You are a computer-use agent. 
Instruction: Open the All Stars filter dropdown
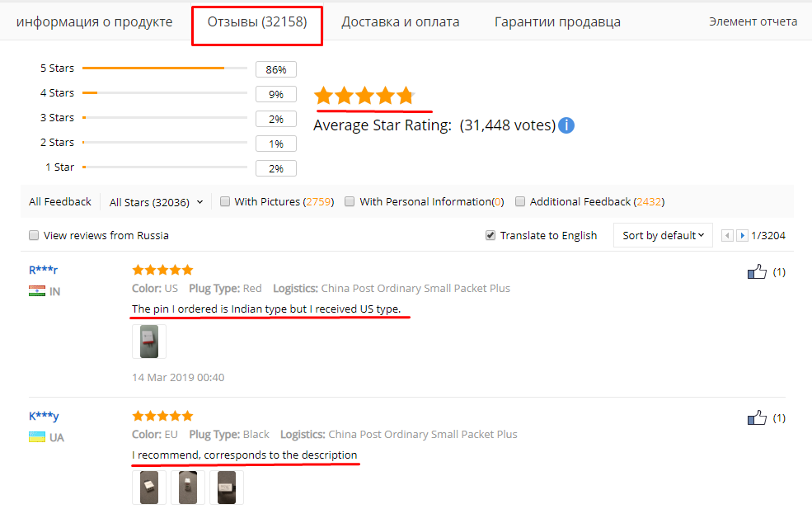point(156,202)
